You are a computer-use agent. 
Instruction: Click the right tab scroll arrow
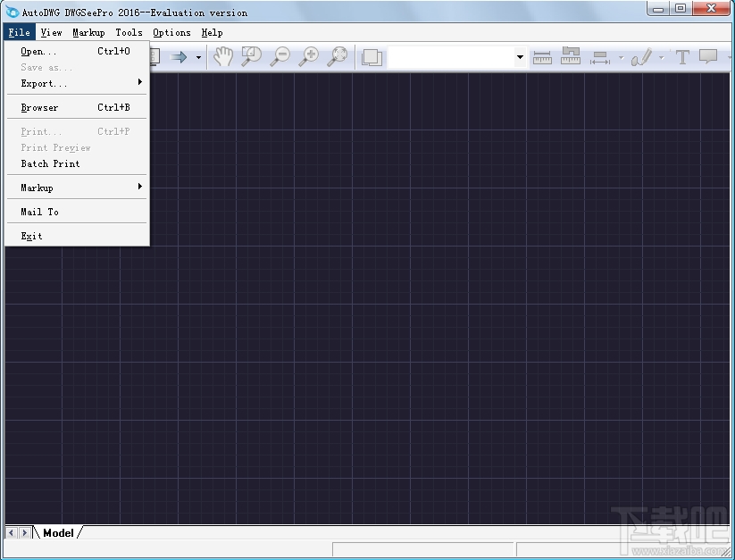(25, 533)
